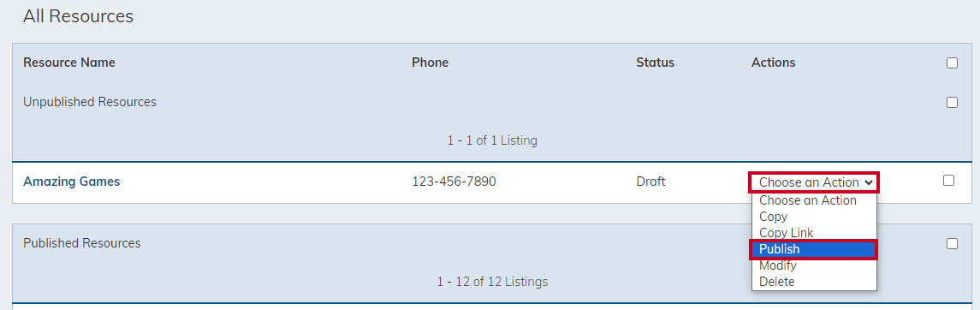Click the Phone column header
Image resolution: width=980 pixels, height=310 pixels.
click(430, 63)
